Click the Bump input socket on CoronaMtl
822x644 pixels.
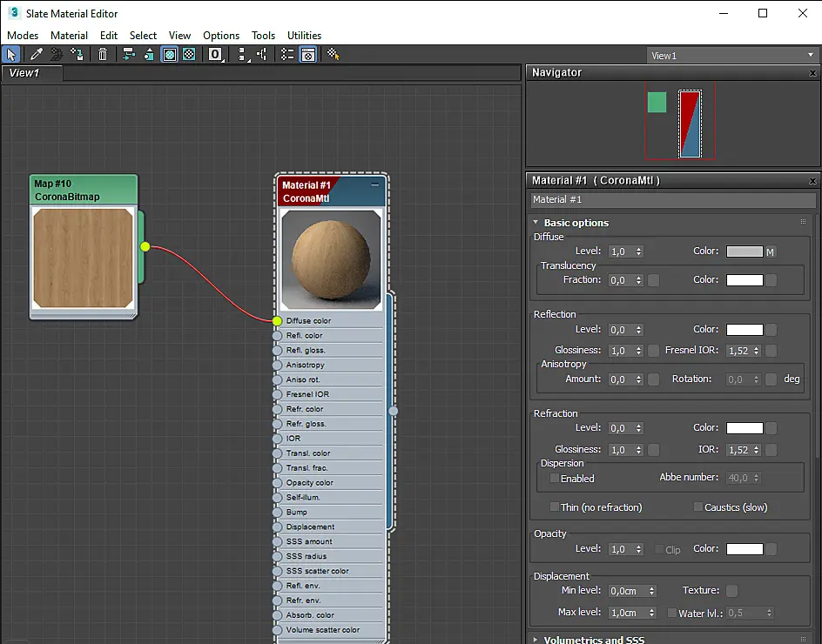[x=277, y=512]
